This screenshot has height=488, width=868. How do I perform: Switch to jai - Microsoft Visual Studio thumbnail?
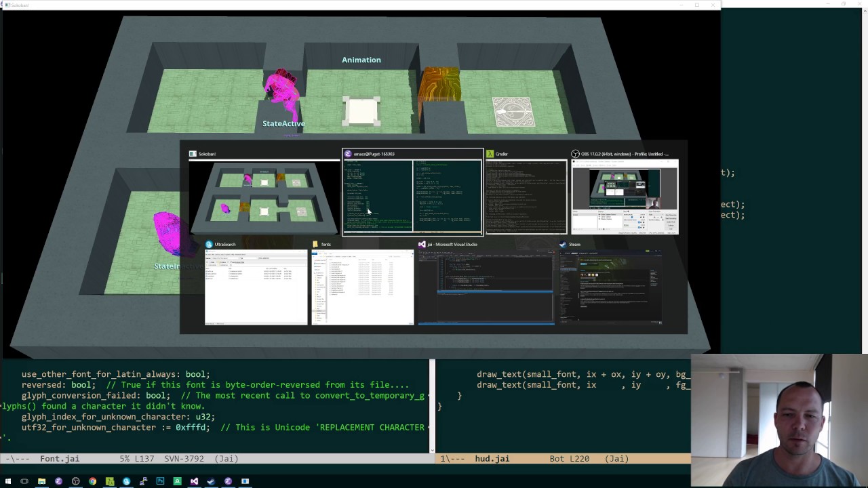pyautogui.click(x=486, y=283)
